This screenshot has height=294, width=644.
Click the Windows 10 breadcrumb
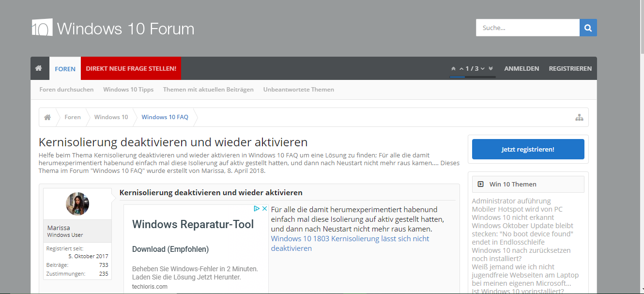(x=111, y=117)
